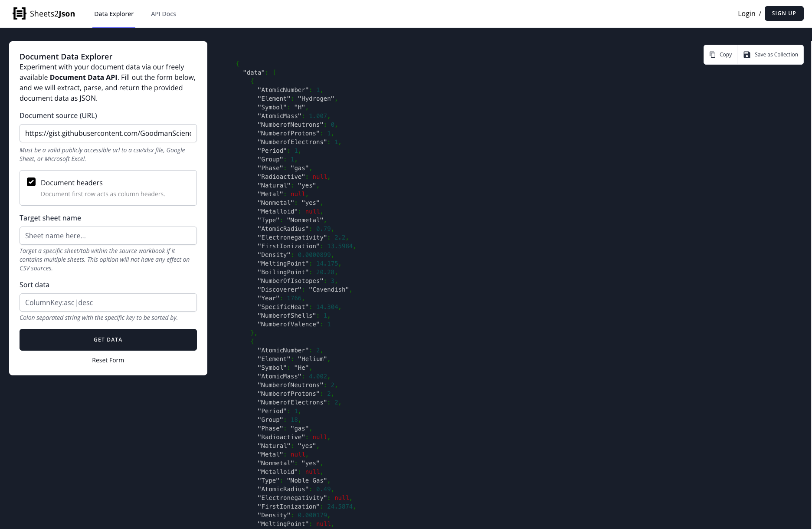Select the Data Explorer tab
812x529 pixels.
click(114, 13)
